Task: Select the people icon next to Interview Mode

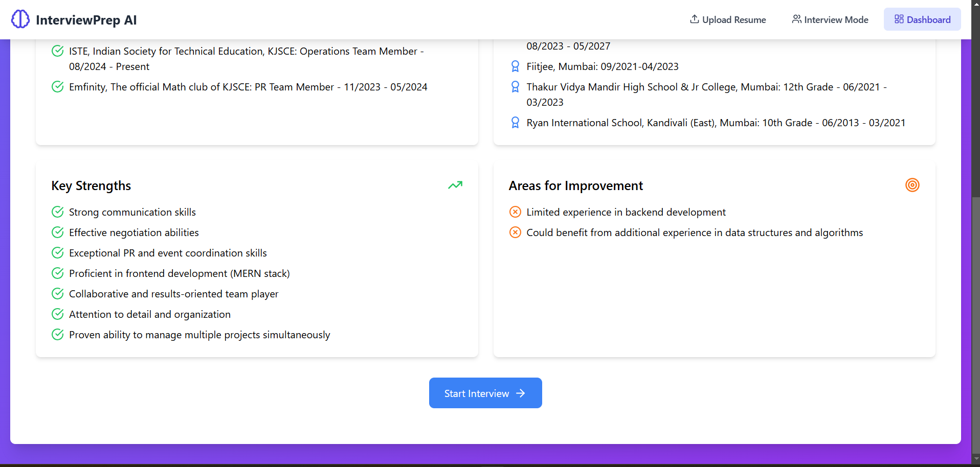Action: (x=796, y=19)
